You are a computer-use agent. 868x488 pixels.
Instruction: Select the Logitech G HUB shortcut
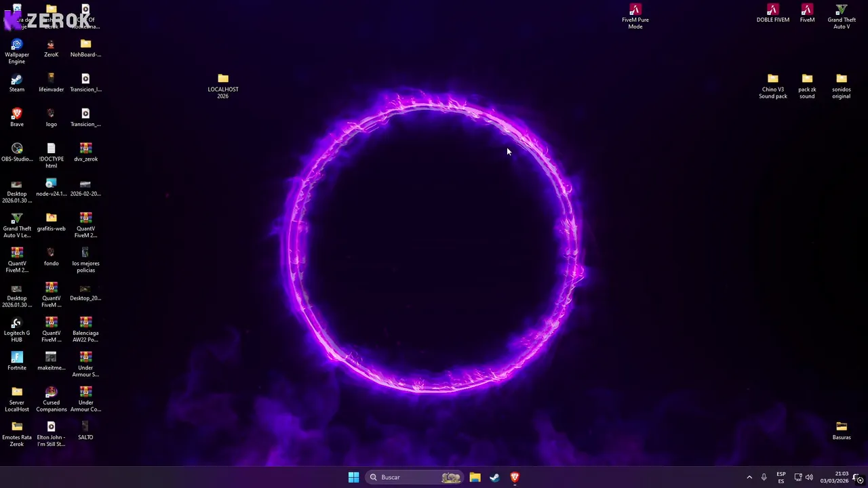[17, 330]
